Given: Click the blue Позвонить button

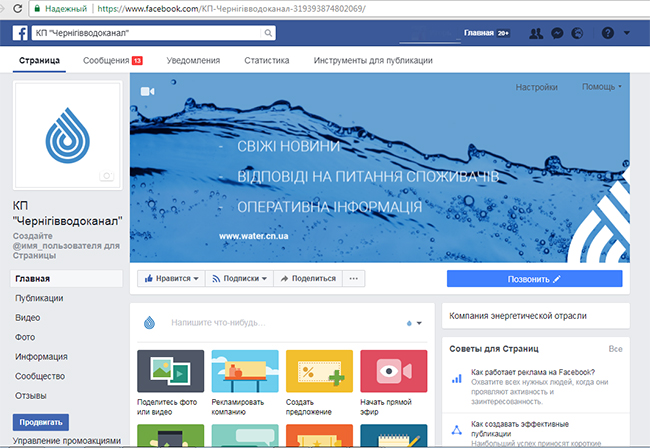Looking at the screenshot, I should pyautogui.click(x=534, y=279).
